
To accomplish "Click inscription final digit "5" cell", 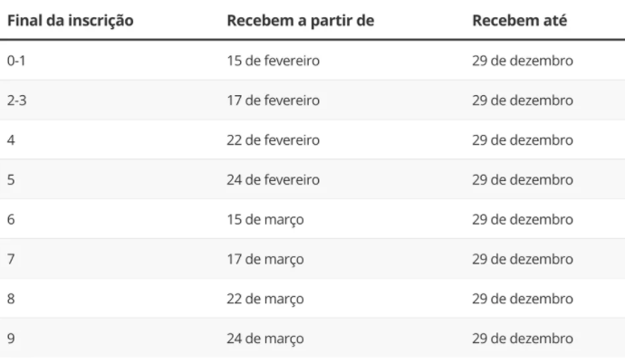I will [11, 180].
